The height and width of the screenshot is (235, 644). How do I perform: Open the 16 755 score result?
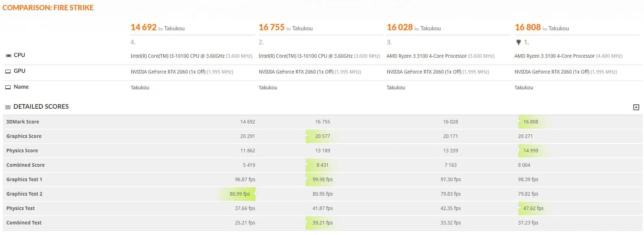(x=271, y=27)
